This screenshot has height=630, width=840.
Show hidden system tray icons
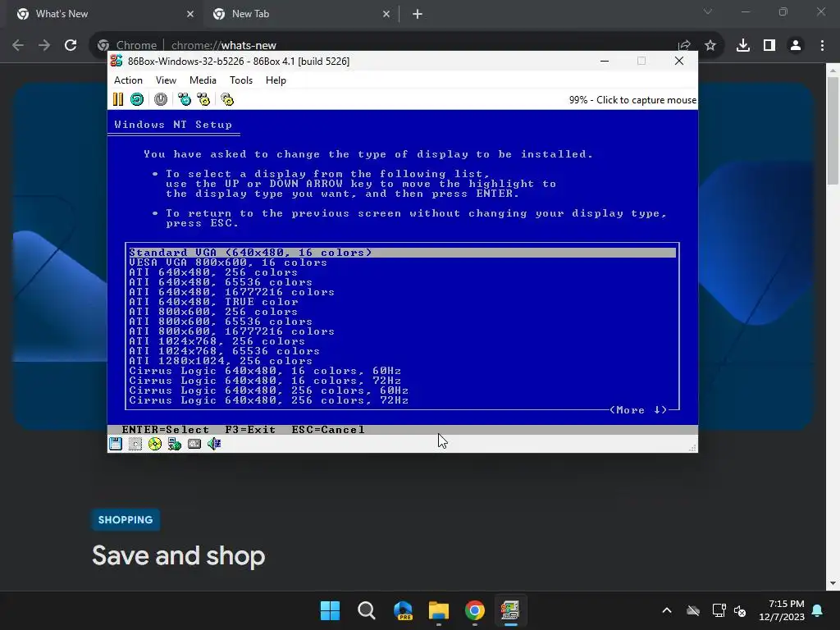[667, 610]
